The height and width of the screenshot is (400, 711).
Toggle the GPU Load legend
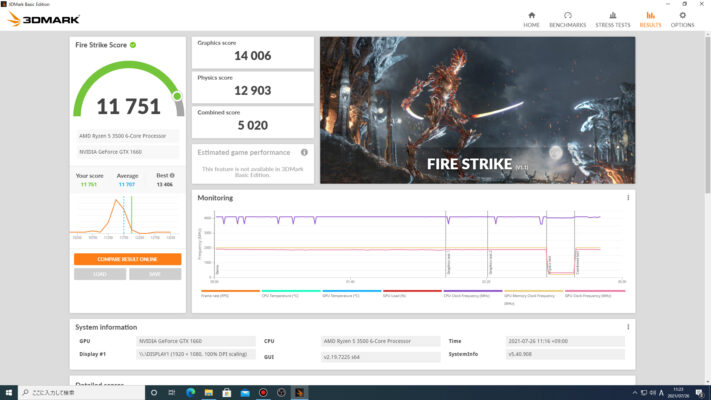point(412,293)
